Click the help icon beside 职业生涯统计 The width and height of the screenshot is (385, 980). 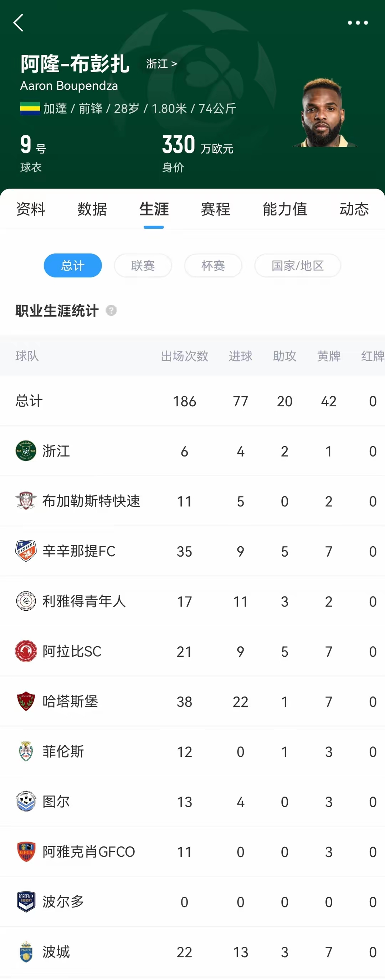pos(111,311)
